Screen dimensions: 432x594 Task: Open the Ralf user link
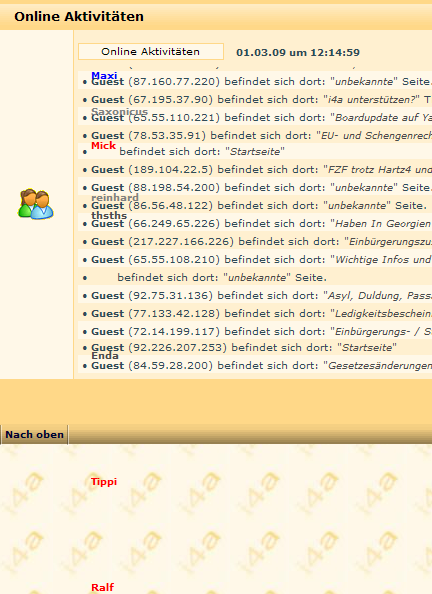(102, 587)
